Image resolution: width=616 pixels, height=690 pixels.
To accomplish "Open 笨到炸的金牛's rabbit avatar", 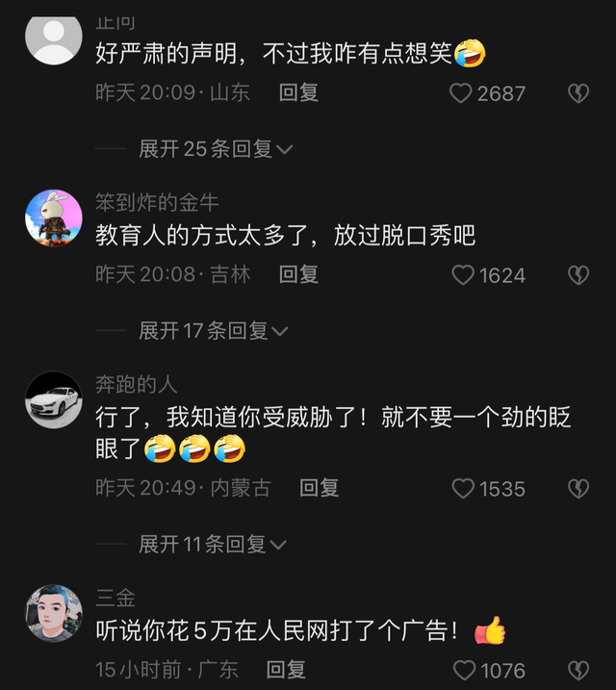I will pyautogui.click(x=54, y=218).
